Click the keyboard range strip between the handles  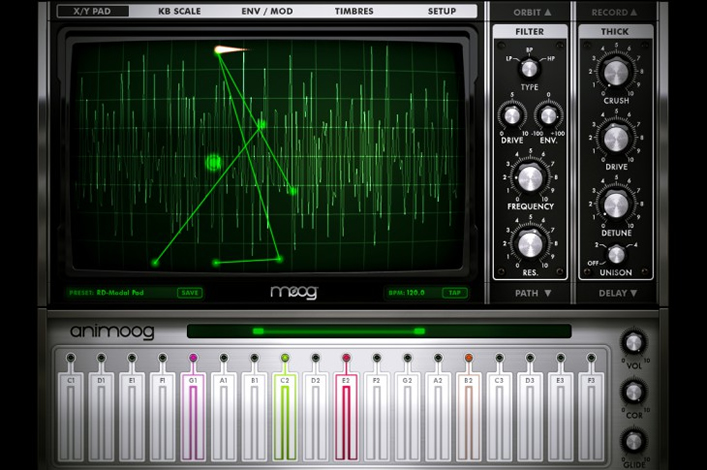tap(339, 332)
